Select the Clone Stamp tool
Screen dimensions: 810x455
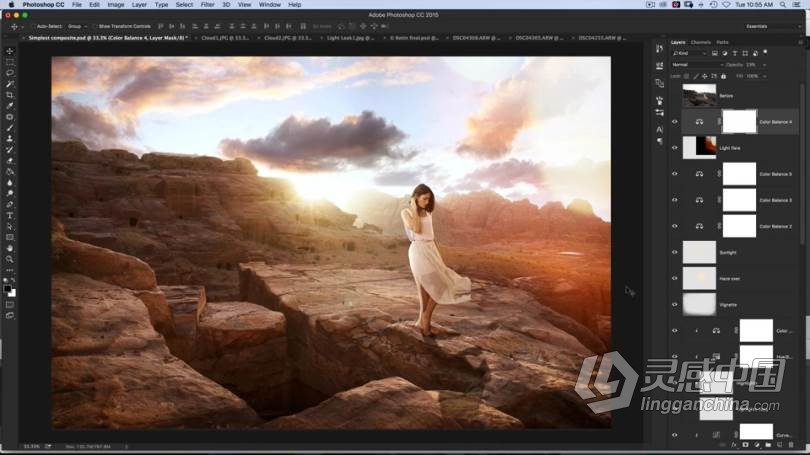click(x=10, y=138)
